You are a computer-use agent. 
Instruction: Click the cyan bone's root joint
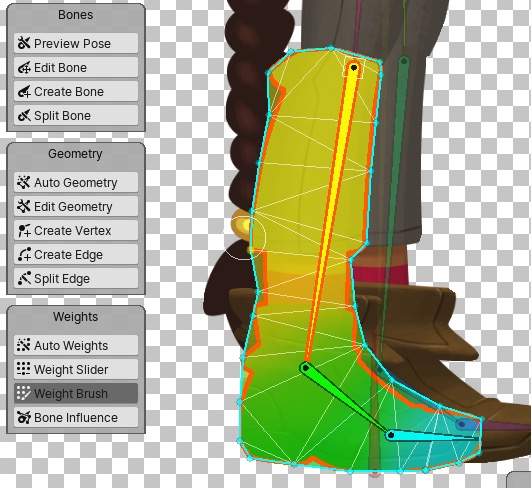391,435
